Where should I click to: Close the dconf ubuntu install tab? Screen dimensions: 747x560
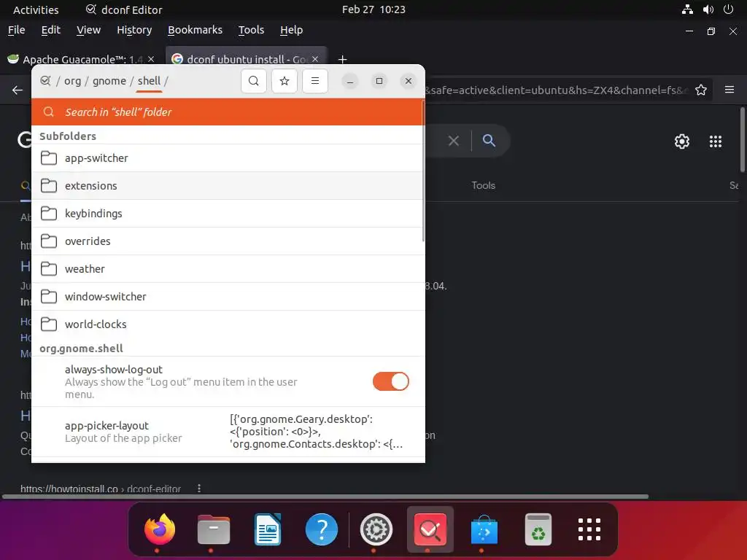tap(315, 59)
